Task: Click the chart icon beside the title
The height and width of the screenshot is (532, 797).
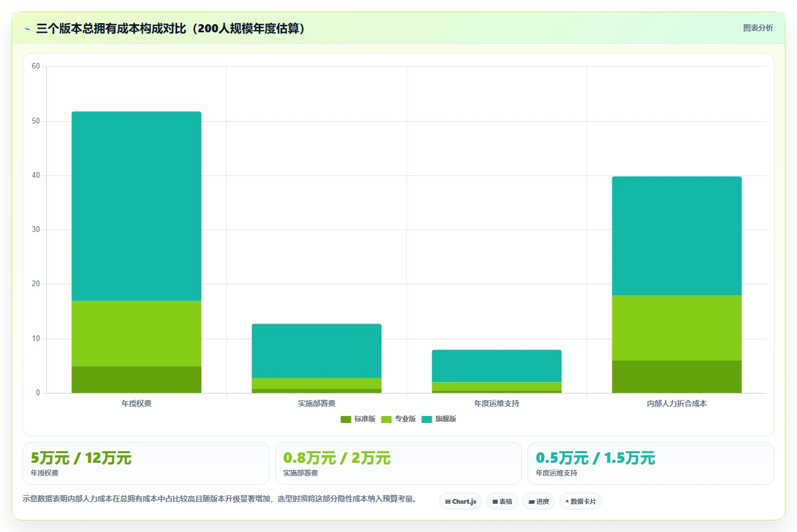Action: [x=28, y=29]
